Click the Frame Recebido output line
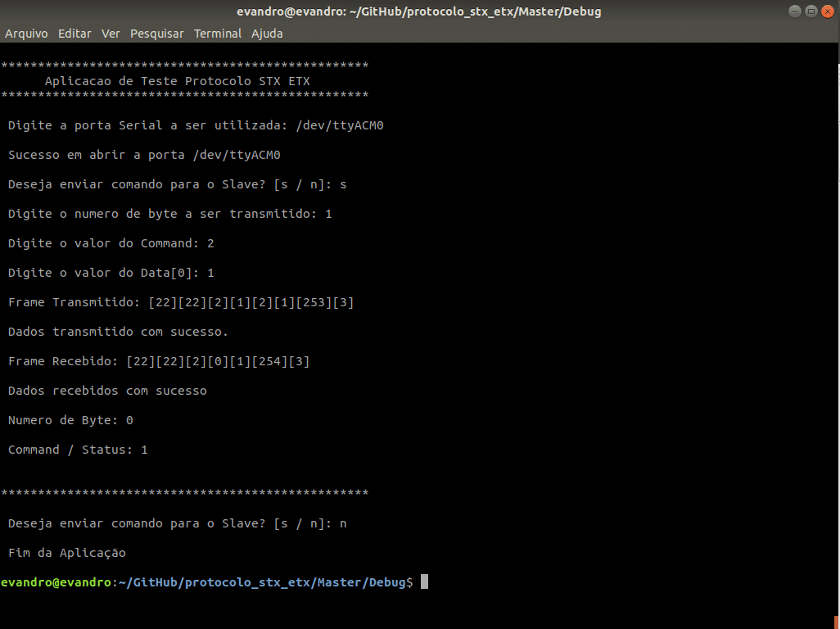Image resolution: width=840 pixels, height=629 pixels. (x=159, y=362)
